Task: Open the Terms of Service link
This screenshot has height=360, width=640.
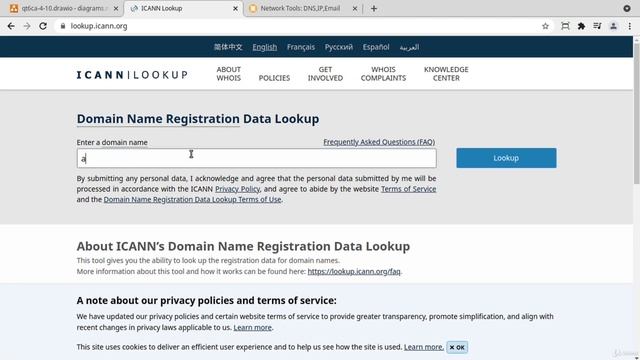Action: click(409, 189)
